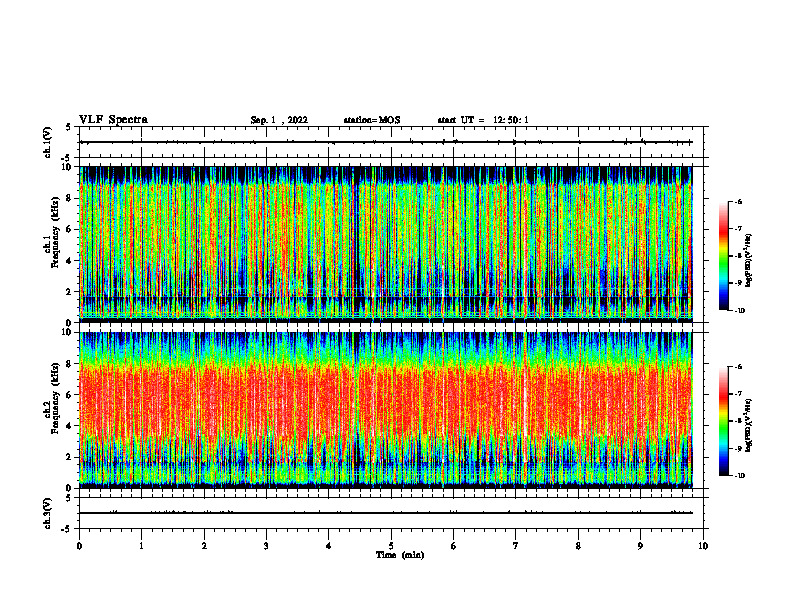Click the ch.1 spectrogram color bar
The height and width of the screenshot is (612, 792).
(x=723, y=256)
